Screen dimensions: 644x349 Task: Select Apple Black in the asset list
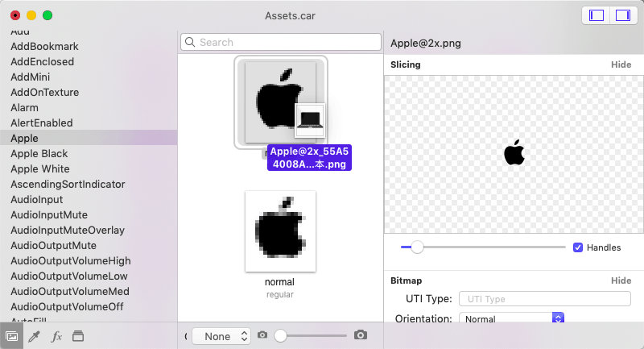pyautogui.click(x=39, y=154)
